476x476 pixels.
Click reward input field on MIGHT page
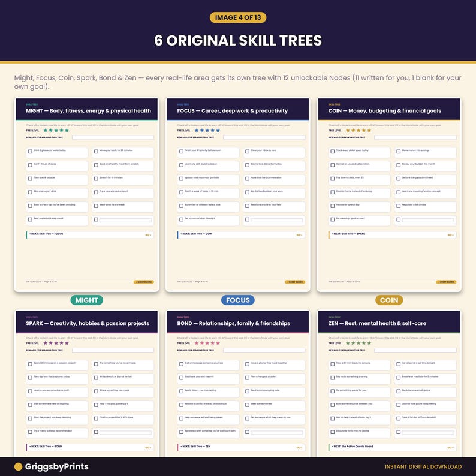click(x=113, y=137)
